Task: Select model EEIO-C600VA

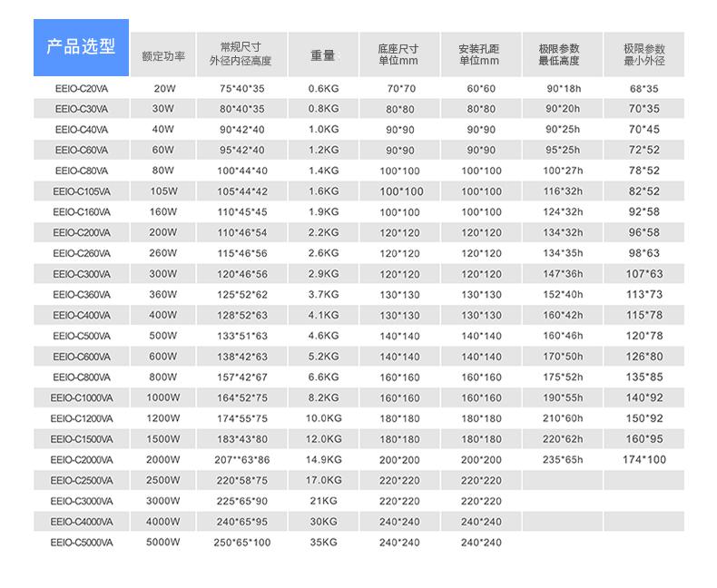Action: point(82,357)
